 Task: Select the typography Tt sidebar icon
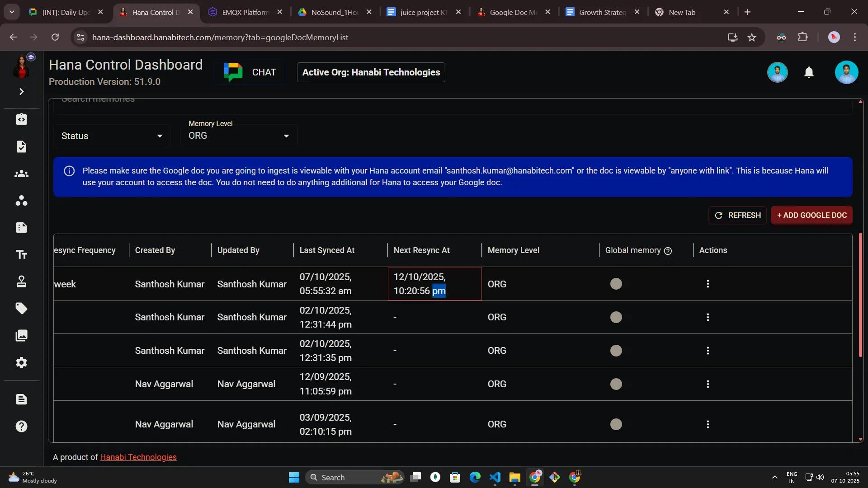coord(21,254)
